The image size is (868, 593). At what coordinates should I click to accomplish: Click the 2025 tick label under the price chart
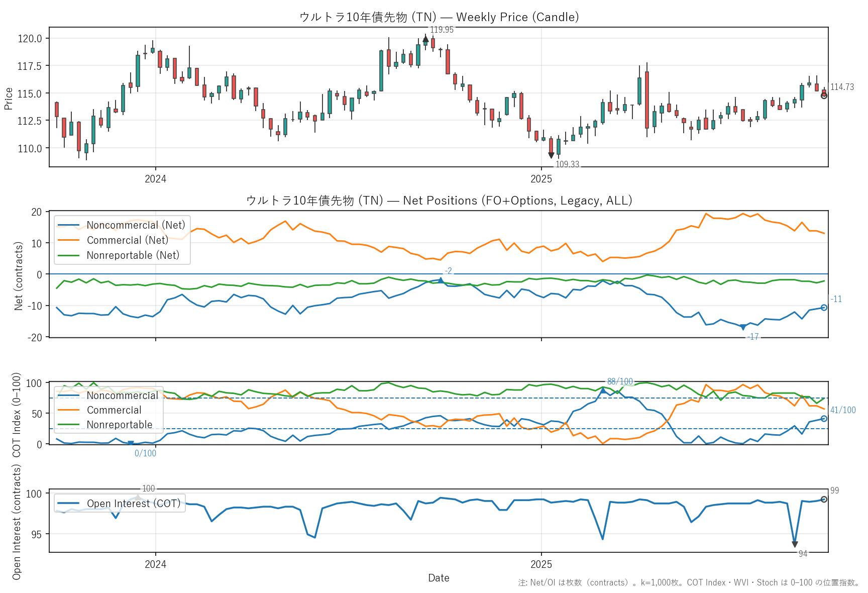(541, 179)
